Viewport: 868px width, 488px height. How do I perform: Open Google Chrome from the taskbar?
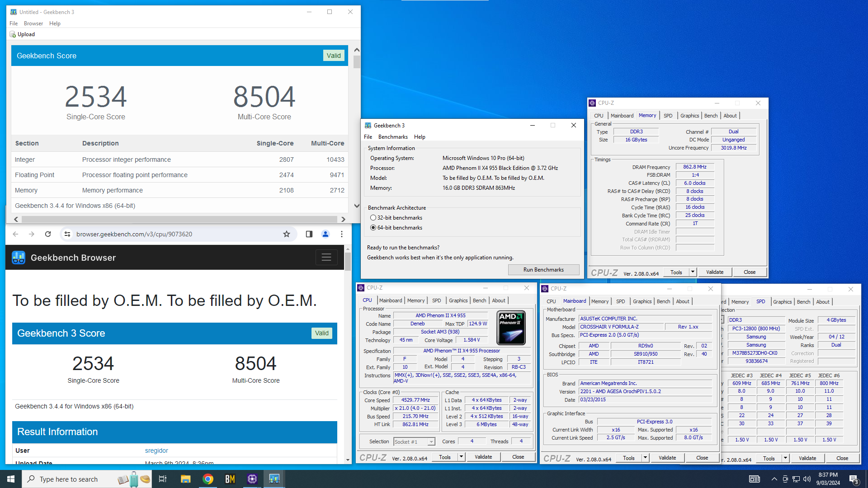pyautogui.click(x=208, y=479)
